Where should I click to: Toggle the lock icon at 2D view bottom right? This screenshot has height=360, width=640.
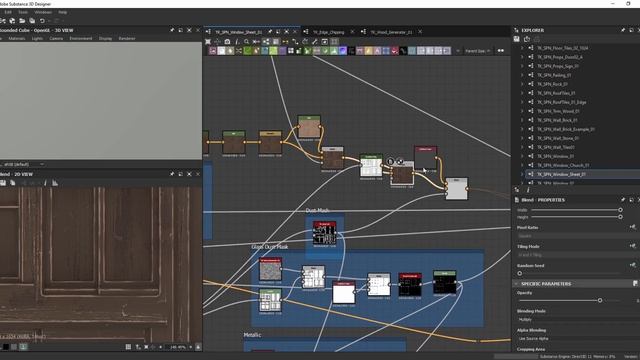pyautogui.click(x=198, y=347)
